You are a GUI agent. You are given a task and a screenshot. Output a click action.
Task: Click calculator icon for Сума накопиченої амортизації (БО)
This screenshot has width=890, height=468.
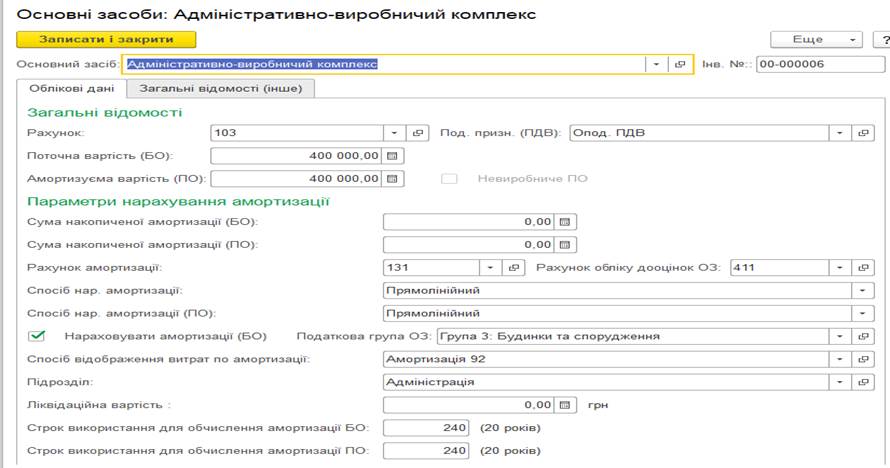[565, 221]
